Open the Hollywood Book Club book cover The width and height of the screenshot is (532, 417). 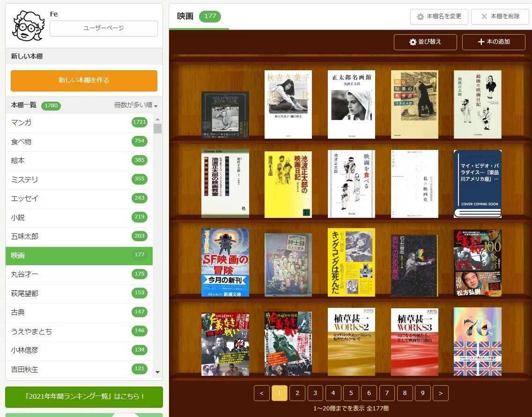tap(225, 115)
